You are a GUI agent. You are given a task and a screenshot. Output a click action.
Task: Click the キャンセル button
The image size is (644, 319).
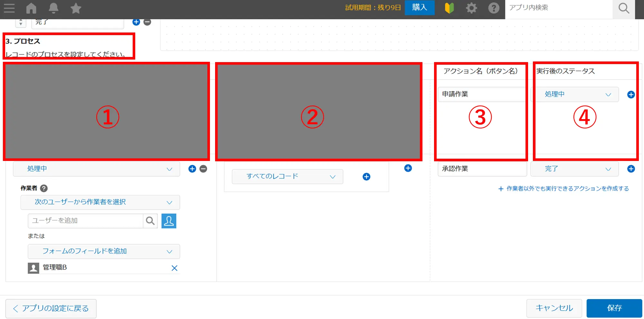pyautogui.click(x=554, y=308)
